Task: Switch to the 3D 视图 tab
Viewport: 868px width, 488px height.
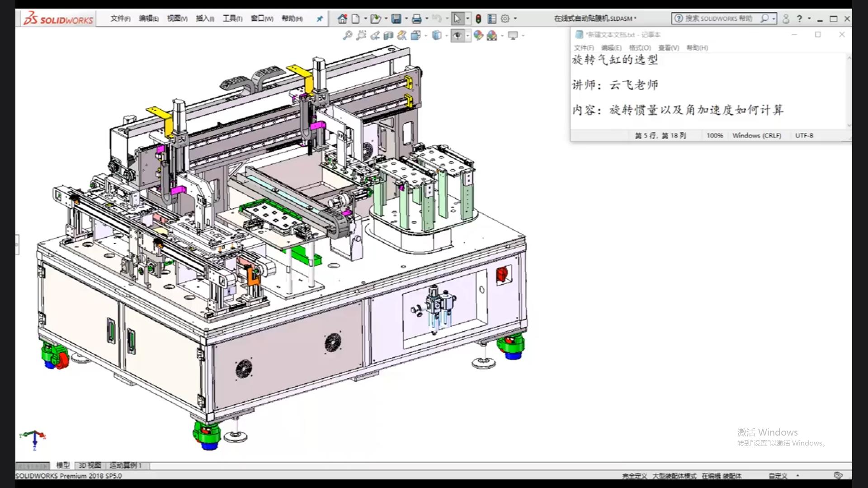Action: coord(90,465)
